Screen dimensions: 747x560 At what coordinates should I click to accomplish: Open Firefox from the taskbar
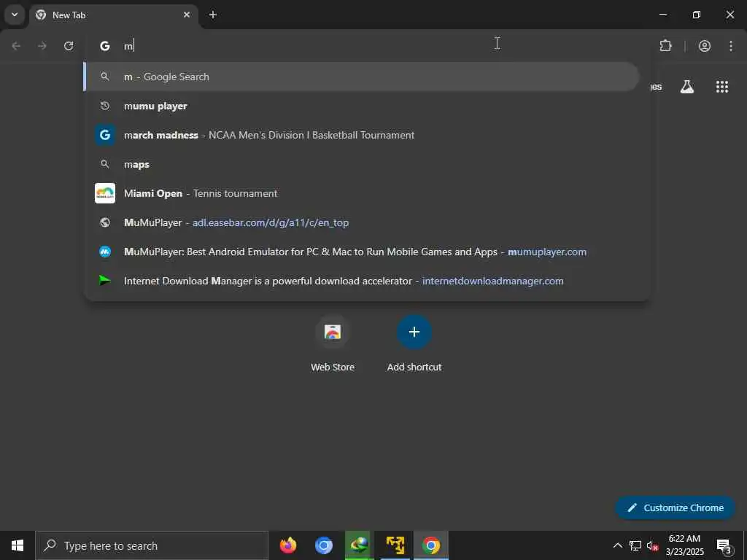(287, 545)
